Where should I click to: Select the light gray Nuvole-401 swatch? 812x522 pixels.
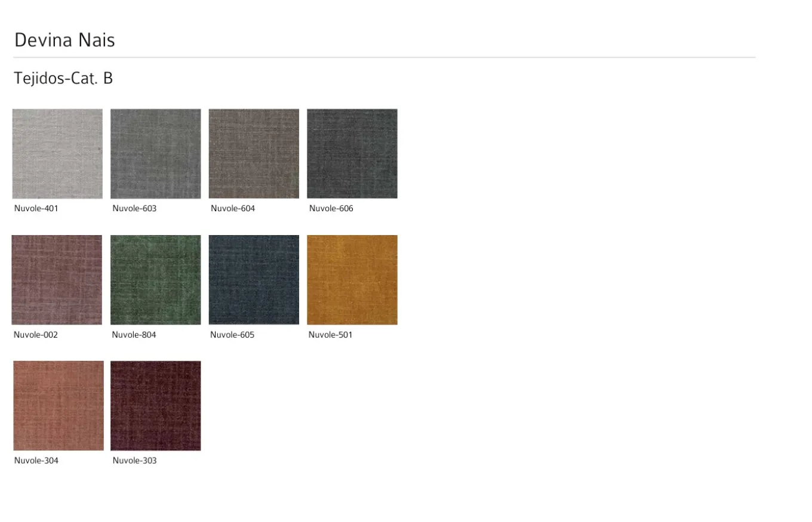57,153
